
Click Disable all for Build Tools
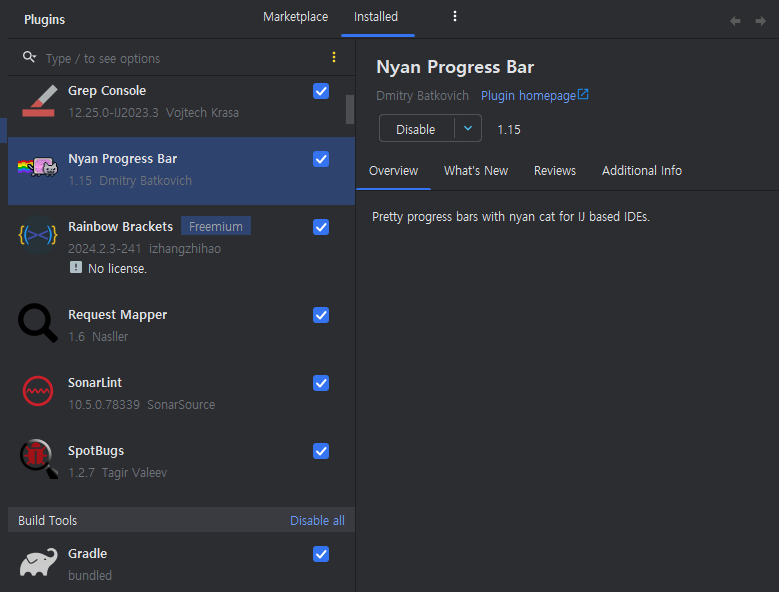(317, 520)
